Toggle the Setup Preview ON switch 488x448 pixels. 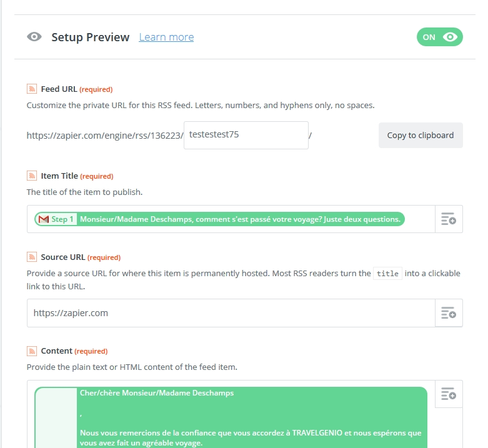click(x=440, y=37)
